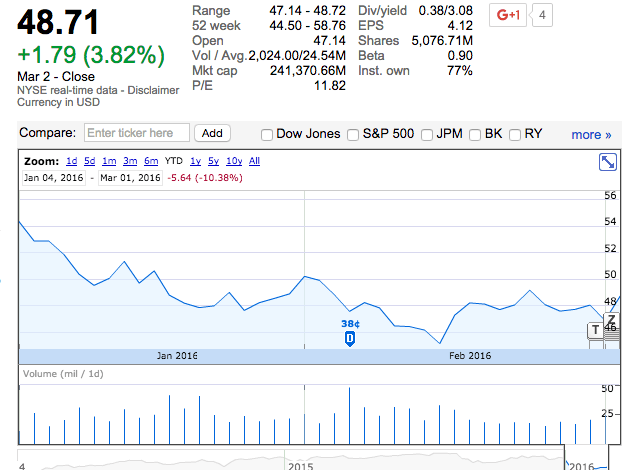
Task: Zoom chart to 1y
Action: pos(195,161)
